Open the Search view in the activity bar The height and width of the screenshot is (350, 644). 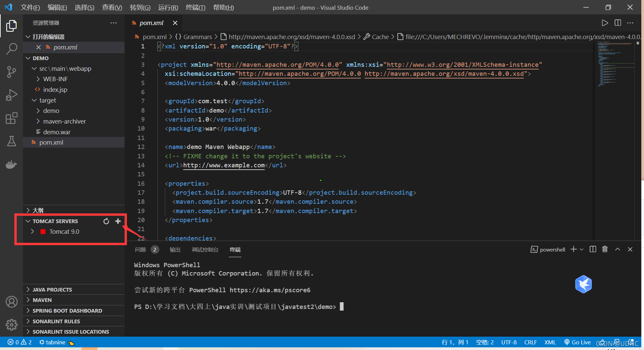click(12, 49)
